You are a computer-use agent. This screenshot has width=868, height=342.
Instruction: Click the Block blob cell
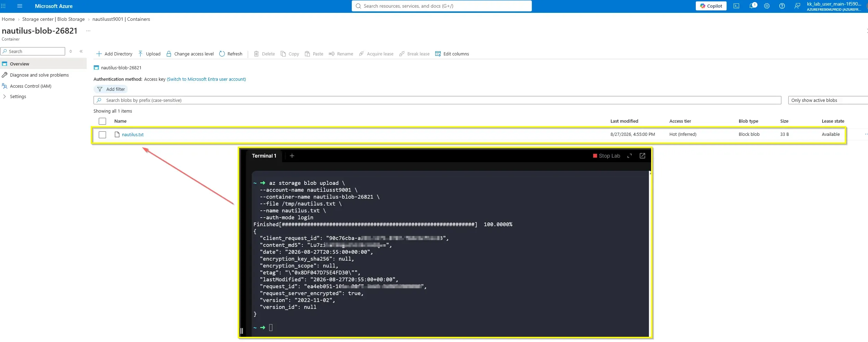[x=749, y=134]
